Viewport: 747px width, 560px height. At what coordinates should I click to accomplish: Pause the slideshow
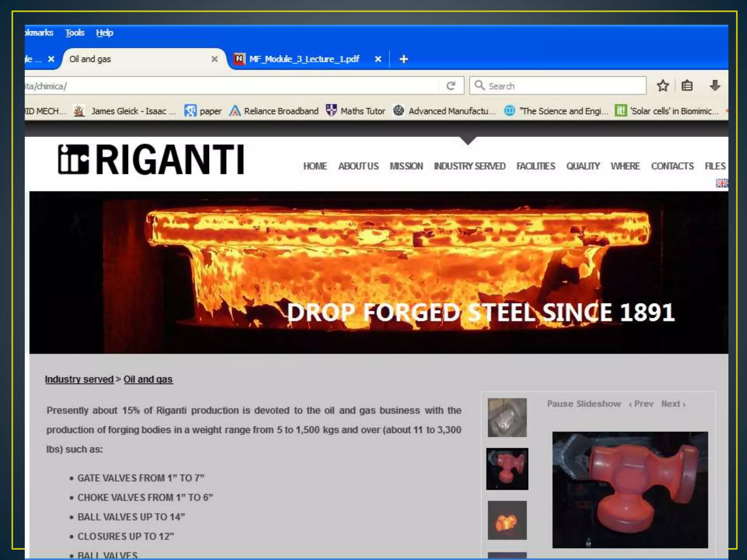[x=584, y=404]
